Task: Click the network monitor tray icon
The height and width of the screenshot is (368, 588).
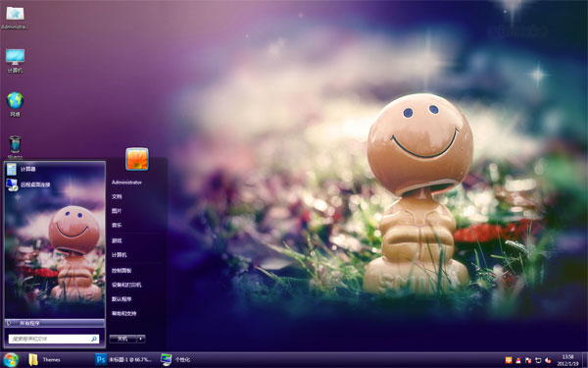Action: point(538,360)
